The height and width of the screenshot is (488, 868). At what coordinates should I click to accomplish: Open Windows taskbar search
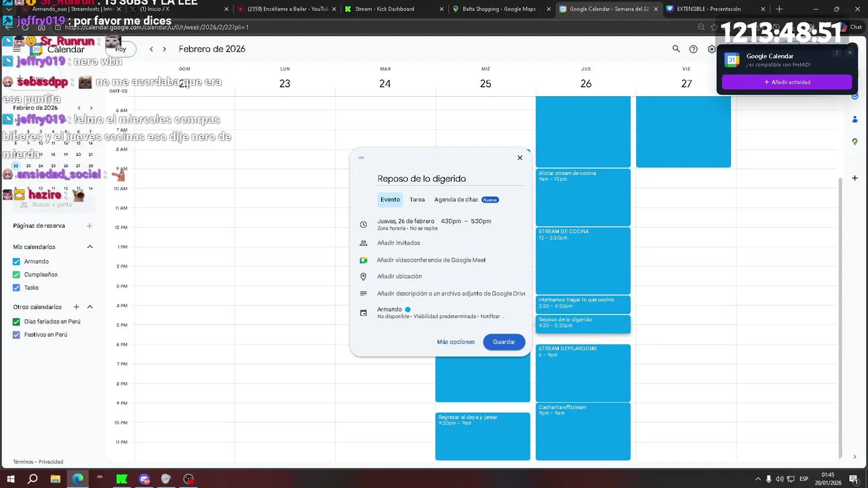33,479
